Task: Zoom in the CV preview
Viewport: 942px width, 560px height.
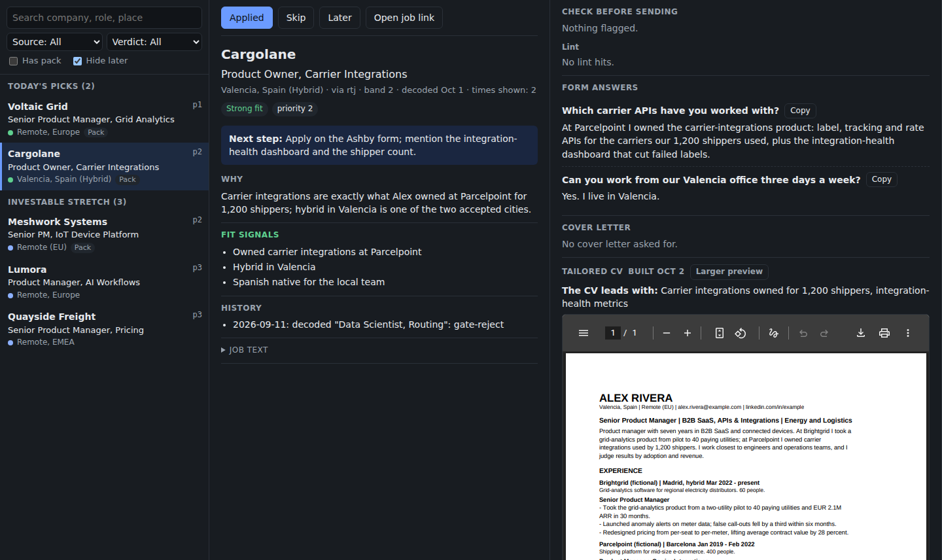Action: pyautogui.click(x=688, y=333)
